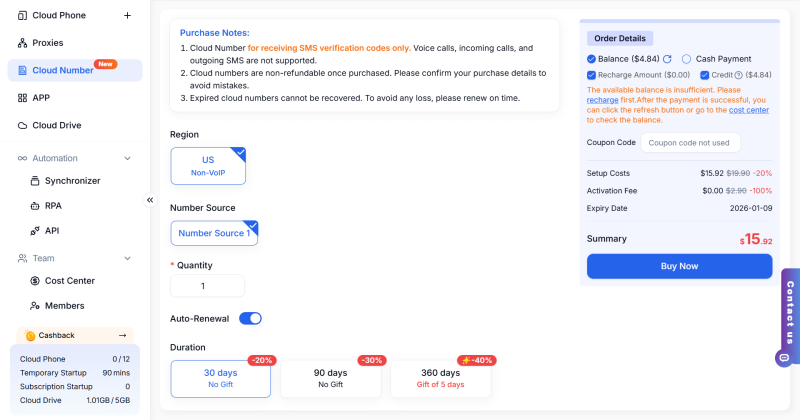Viewport: 800px width, 420px height.
Task: Open the Synchronizer menu item
Action: click(x=72, y=181)
